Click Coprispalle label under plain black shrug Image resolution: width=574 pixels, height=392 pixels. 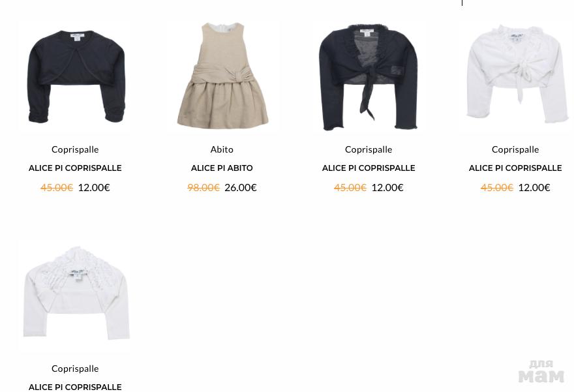(x=75, y=150)
